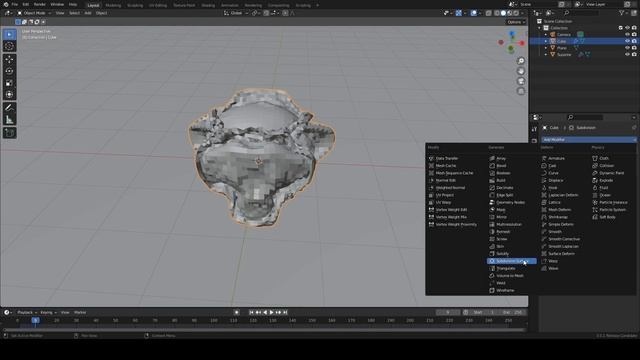Open the Options dropdown in viewport
The image size is (640, 360).
[516, 22]
